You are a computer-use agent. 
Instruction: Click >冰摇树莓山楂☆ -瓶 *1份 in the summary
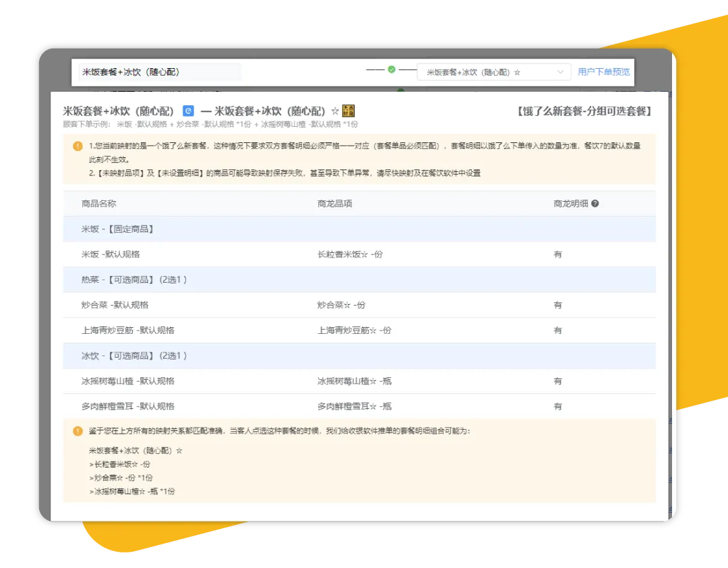tap(132, 491)
